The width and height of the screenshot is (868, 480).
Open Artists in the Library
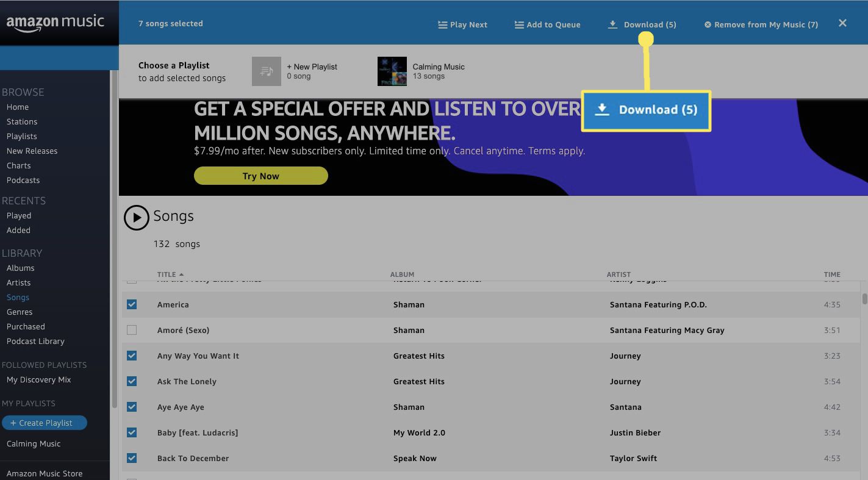pos(18,283)
